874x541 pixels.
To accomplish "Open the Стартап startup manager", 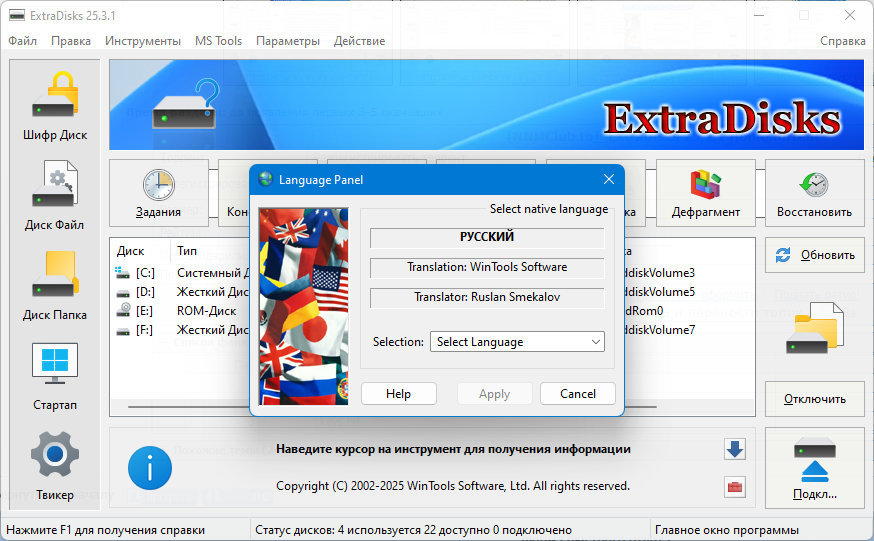I will [55, 376].
